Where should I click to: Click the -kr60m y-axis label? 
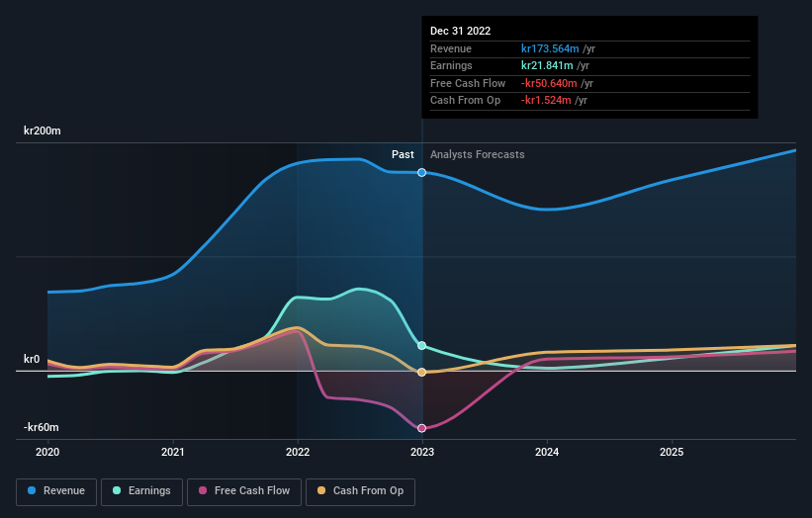point(41,427)
